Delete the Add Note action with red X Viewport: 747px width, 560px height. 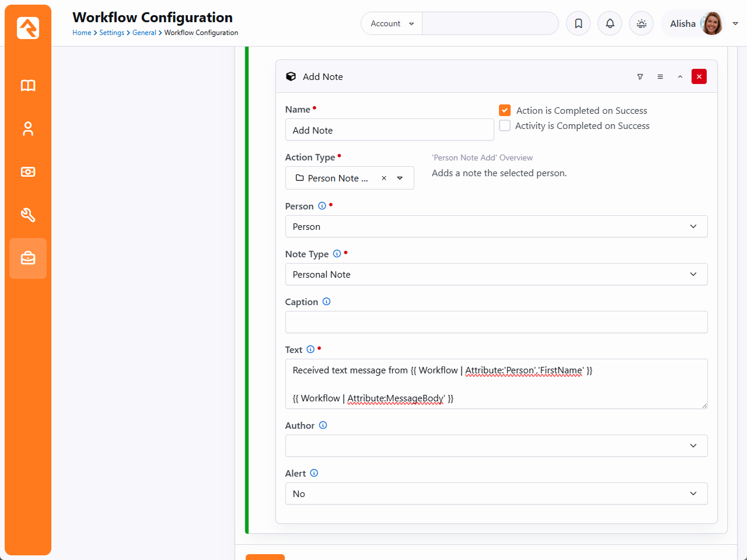pos(699,76)
